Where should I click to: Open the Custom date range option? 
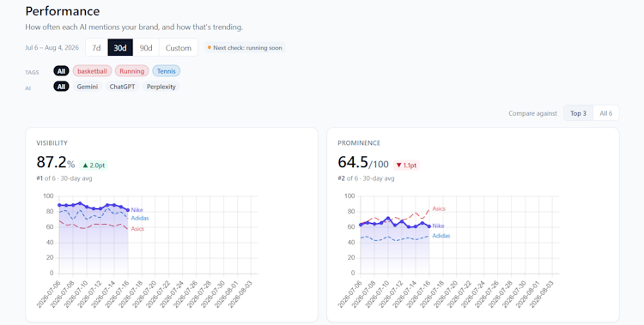pos(179,48)
